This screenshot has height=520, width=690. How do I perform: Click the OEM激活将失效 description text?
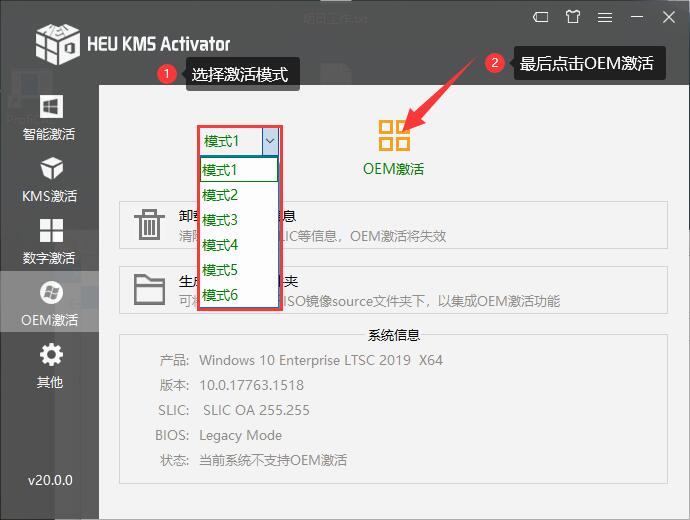point(398,237)
